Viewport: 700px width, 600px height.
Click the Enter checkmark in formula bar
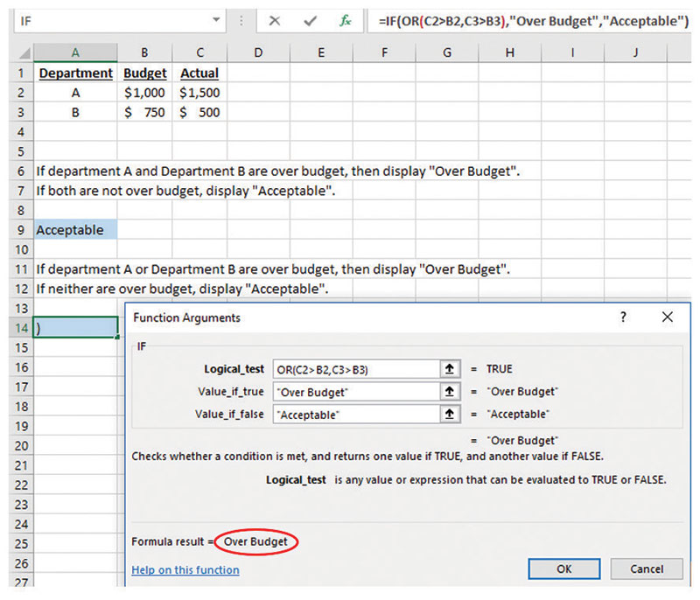click(310, 20)
